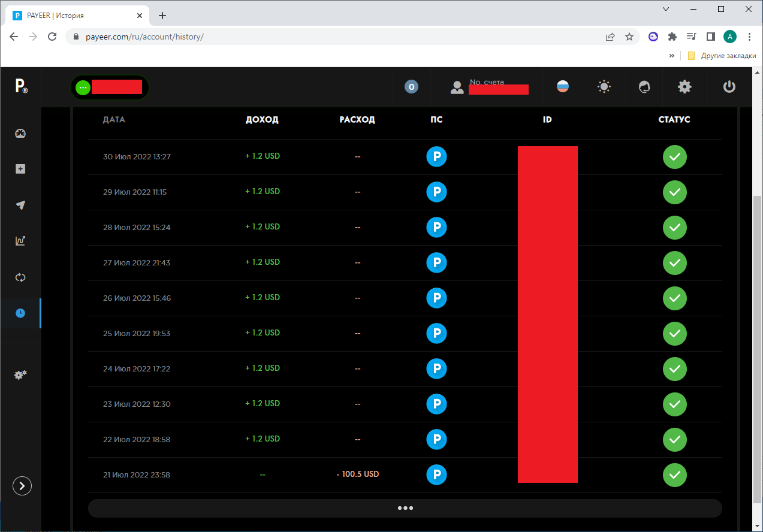Change language via the Russian flag icon

pos(563,86)
